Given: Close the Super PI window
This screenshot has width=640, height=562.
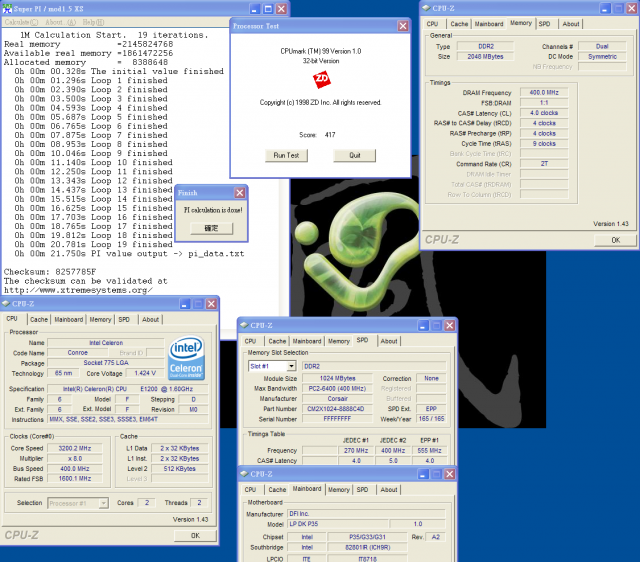Looking at the screenshot, I should point(282,9).
